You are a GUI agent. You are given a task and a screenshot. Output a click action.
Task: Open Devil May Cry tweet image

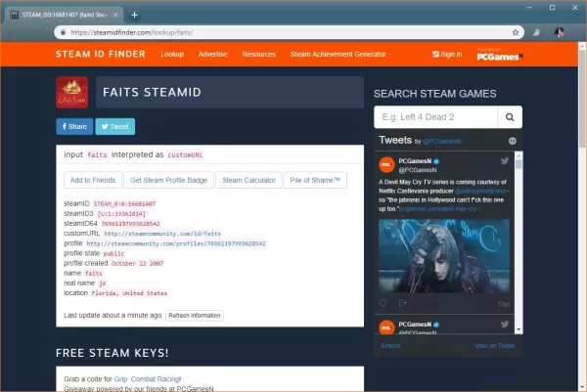(444, 256)
